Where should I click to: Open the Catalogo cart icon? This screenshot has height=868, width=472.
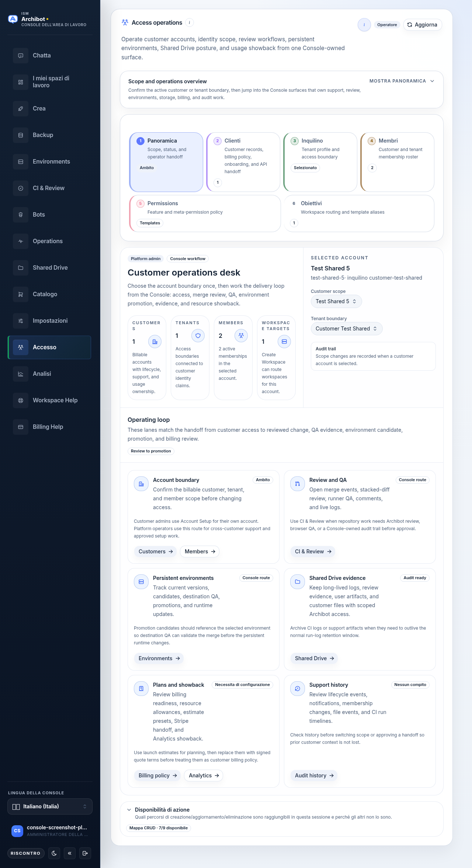tap(21, 294)
